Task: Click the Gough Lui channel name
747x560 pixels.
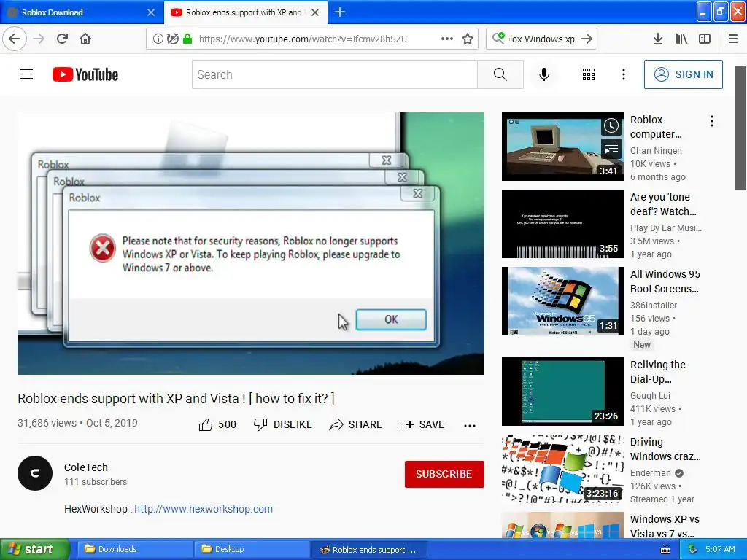Action: 650,396
